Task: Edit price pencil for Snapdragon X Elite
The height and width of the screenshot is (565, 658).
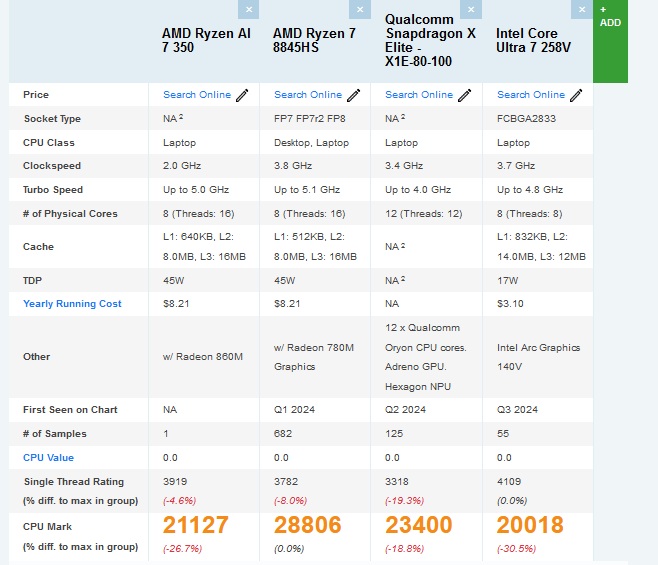Action: click(465, 95)
